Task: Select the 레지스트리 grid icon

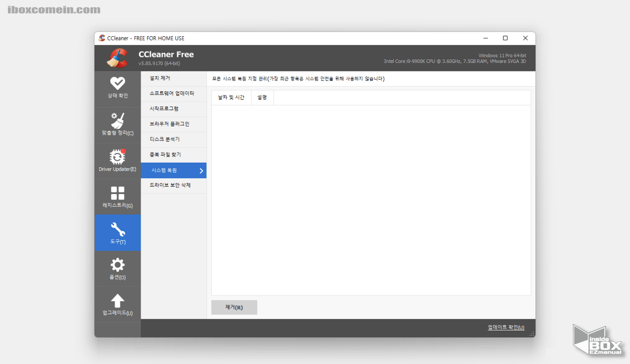Action: (117, 192)
